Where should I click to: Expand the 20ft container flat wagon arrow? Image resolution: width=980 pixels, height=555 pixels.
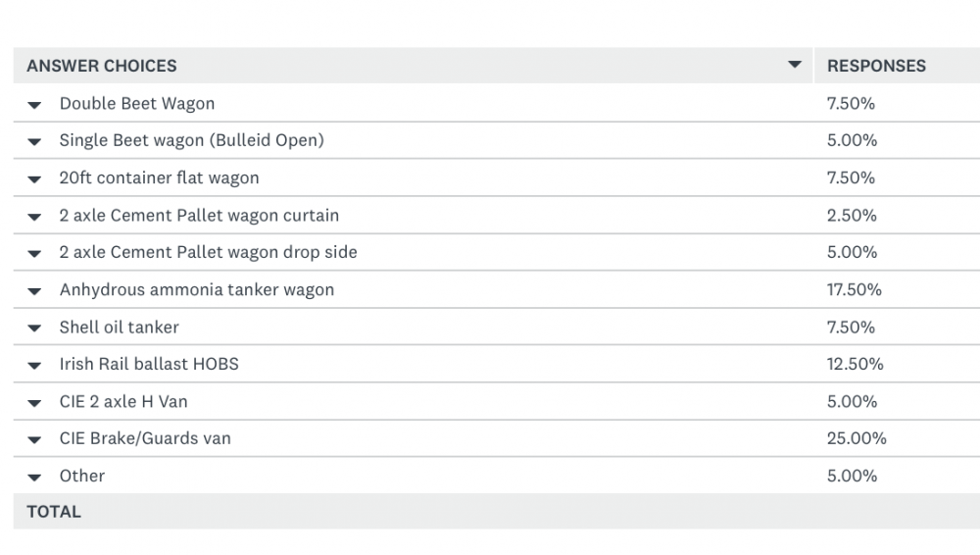35,179
